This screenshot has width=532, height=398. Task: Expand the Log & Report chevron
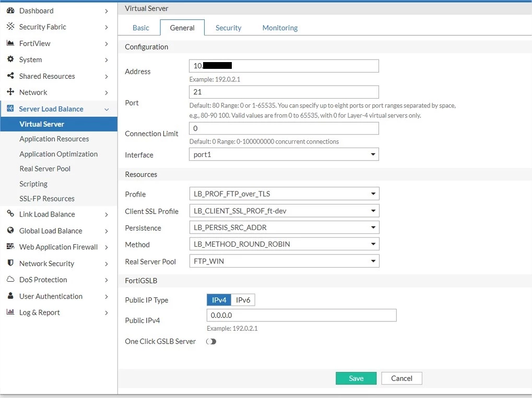click(107, 312)
